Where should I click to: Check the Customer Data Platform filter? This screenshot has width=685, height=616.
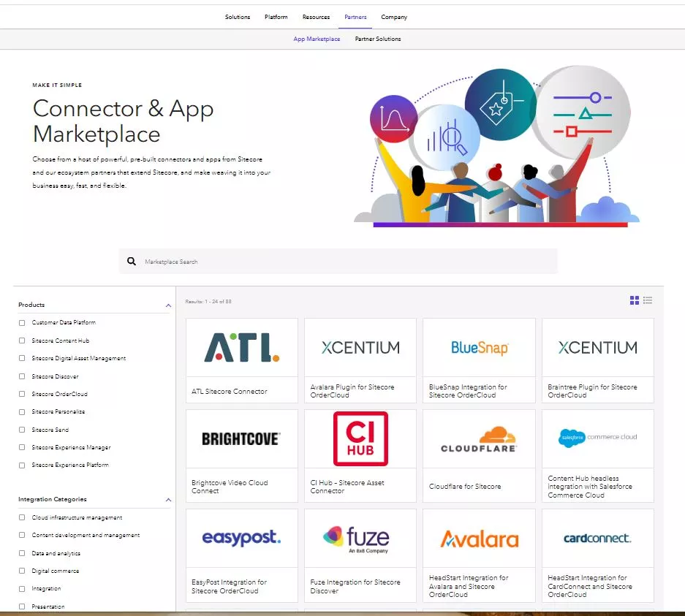23,322
